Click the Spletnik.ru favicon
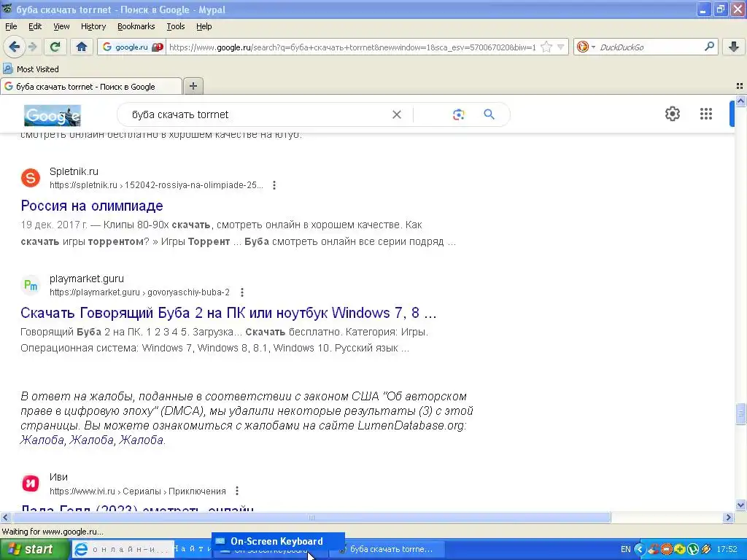Screen dimensions: 747x560 click(31, 178)
